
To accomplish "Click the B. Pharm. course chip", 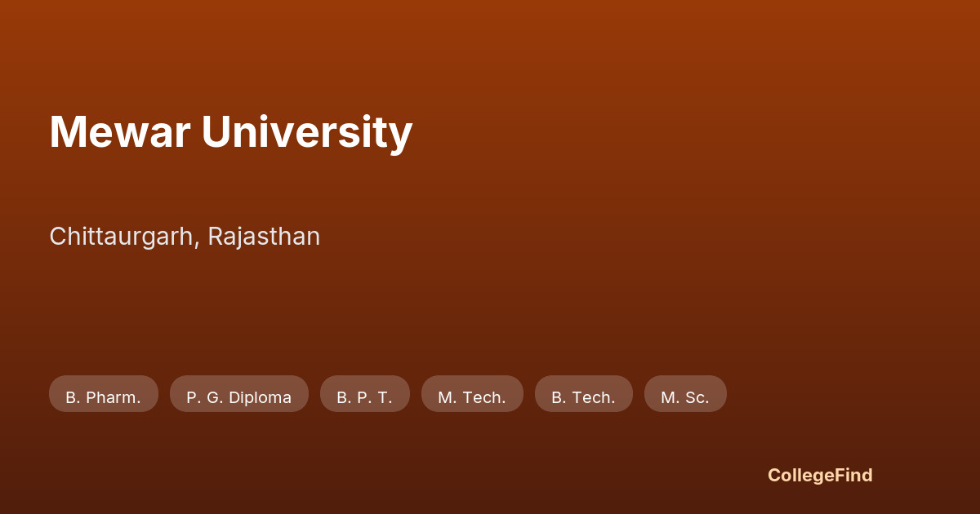I will (104, 397).
